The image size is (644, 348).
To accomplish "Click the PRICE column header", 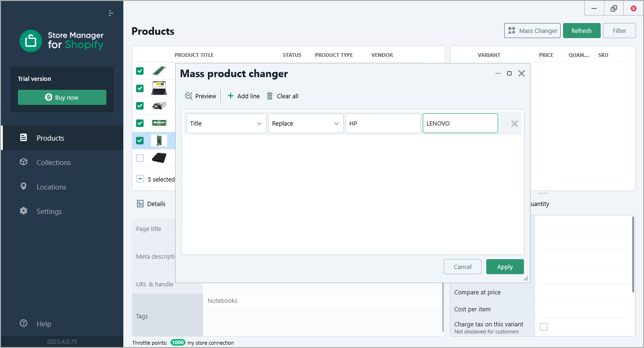I will (x=546, y=55).
